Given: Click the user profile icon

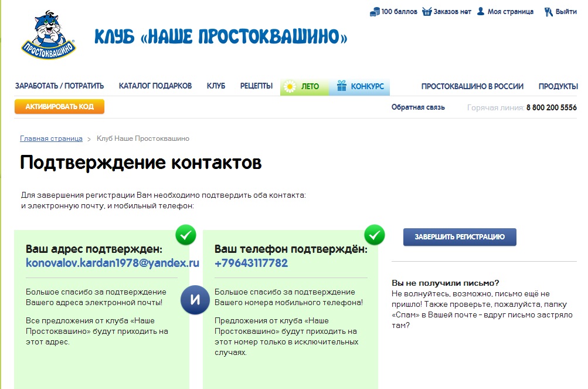Looking at the screenshot, I should click(481, 12).
